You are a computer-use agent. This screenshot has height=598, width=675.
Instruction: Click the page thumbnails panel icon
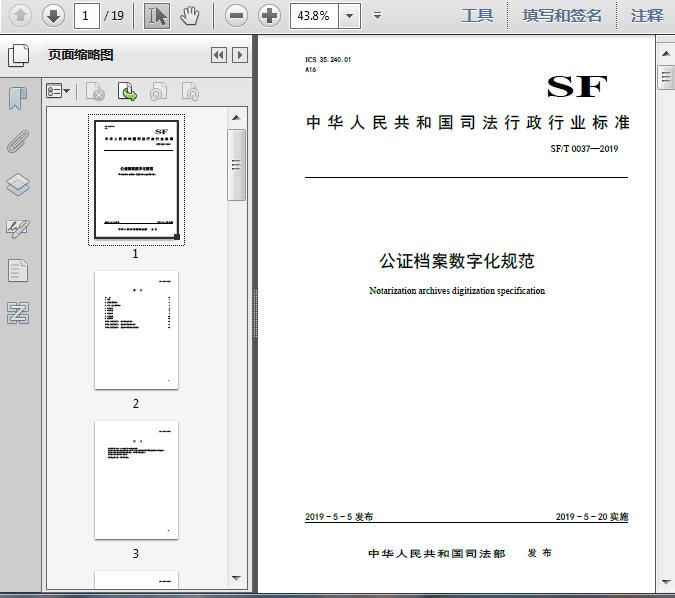[19, 56]
